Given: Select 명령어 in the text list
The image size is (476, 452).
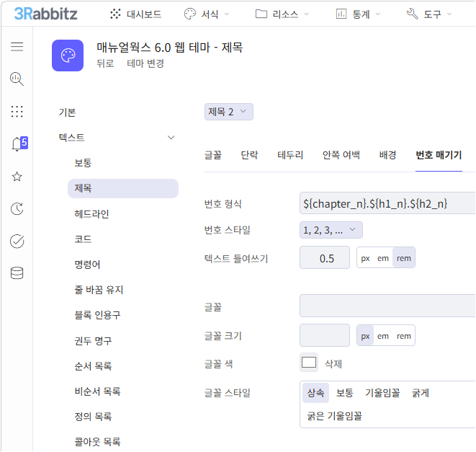Looking at the screenshot, I should (x=87, y=265).
